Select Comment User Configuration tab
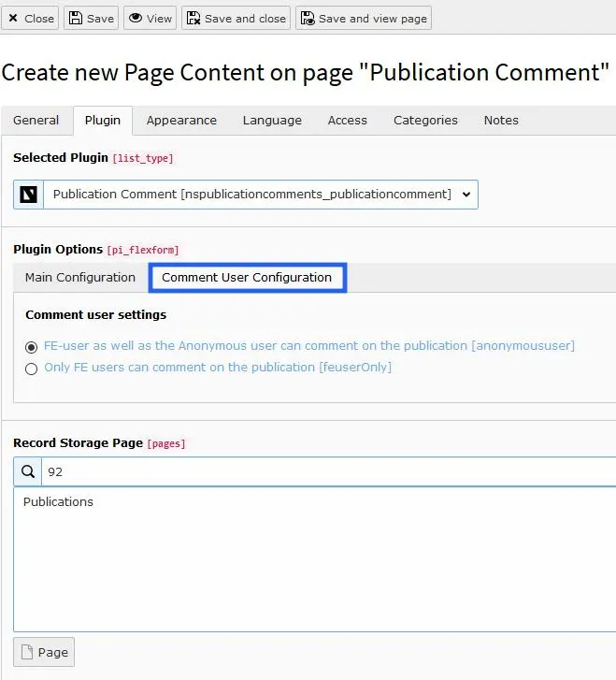The image size is (616, 680). [247, 277]
